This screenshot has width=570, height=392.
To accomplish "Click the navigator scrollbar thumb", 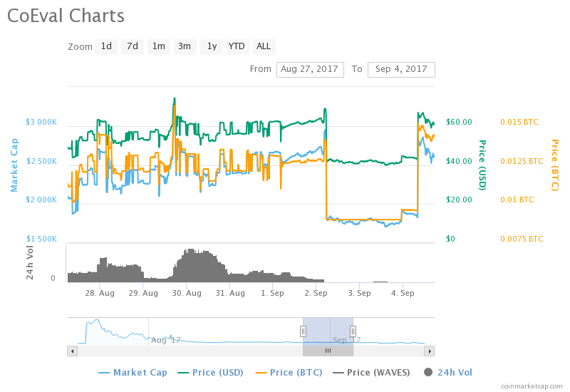I will pyautogui.click(x=328, y=351).
